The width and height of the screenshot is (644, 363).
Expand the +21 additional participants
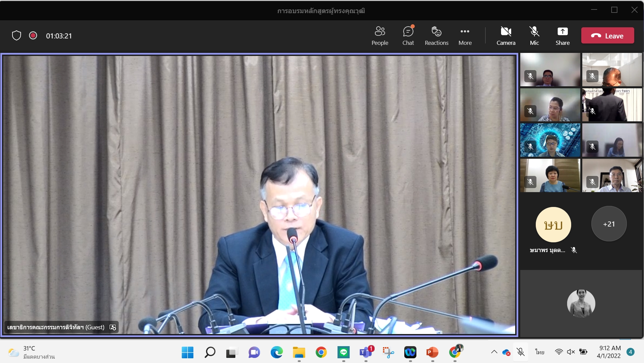(x=609, y=224)
